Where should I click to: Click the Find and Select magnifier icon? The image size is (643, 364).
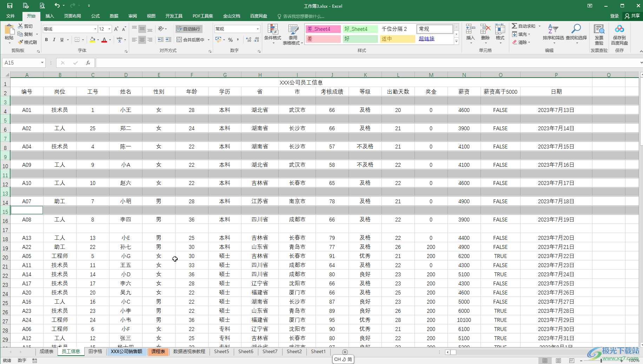[x=576, y=29]
